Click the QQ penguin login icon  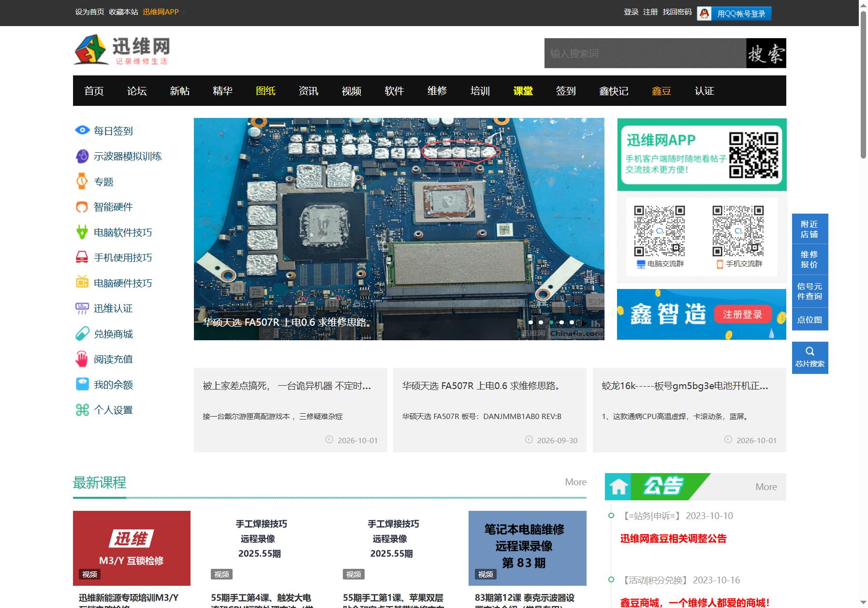point(705,14)
